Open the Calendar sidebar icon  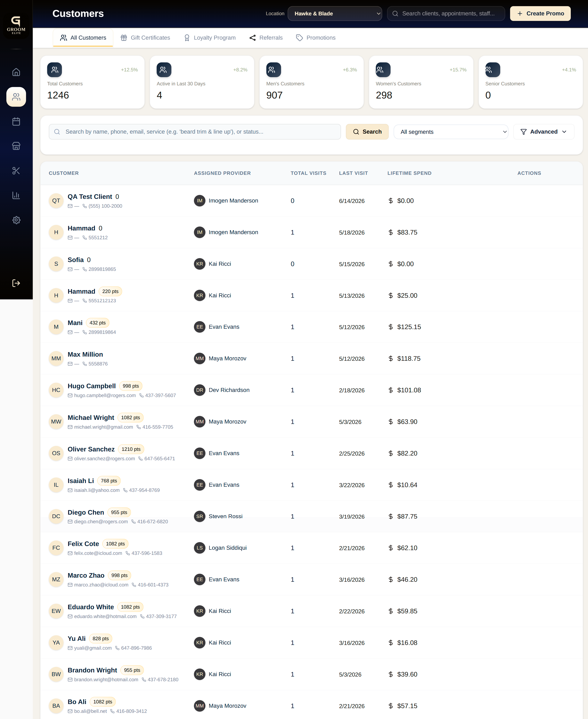tap(16, 121)
